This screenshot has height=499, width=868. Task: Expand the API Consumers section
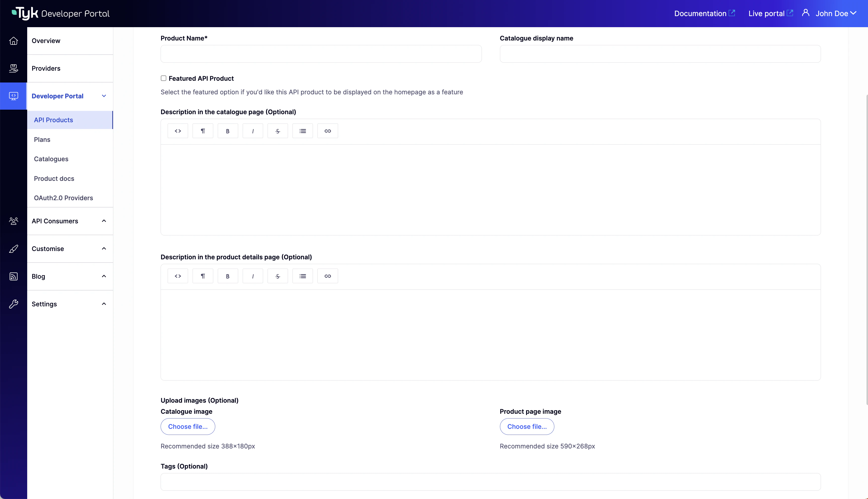pos(104,221)
